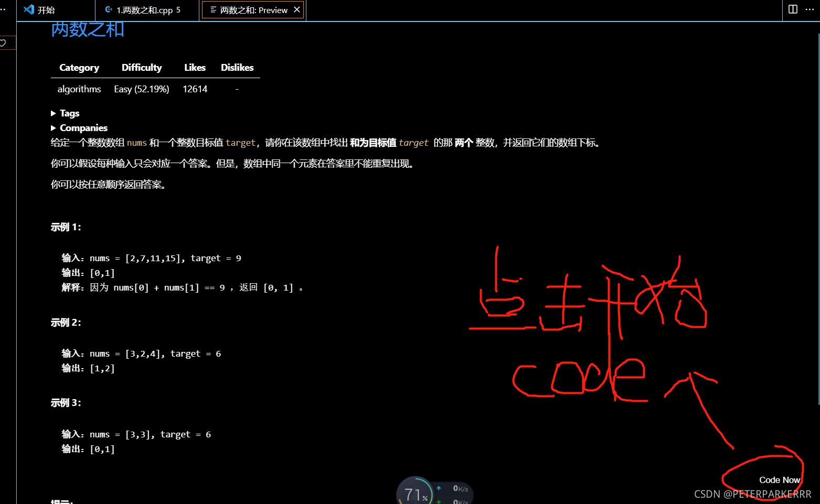Click the 示例 1 heading

(x=66, y=227)
